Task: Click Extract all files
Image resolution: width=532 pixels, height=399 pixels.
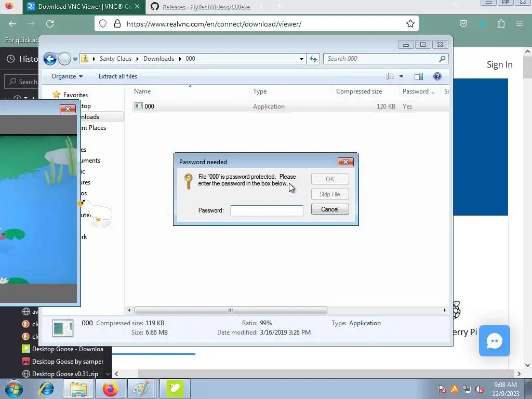Action: [118, 76]
